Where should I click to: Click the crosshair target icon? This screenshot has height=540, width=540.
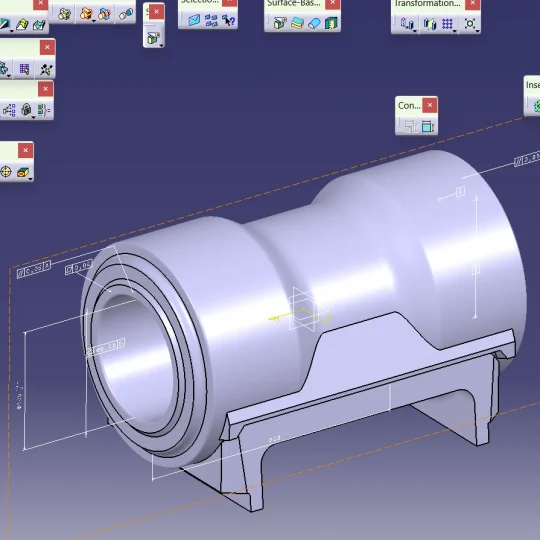point(6,171)
